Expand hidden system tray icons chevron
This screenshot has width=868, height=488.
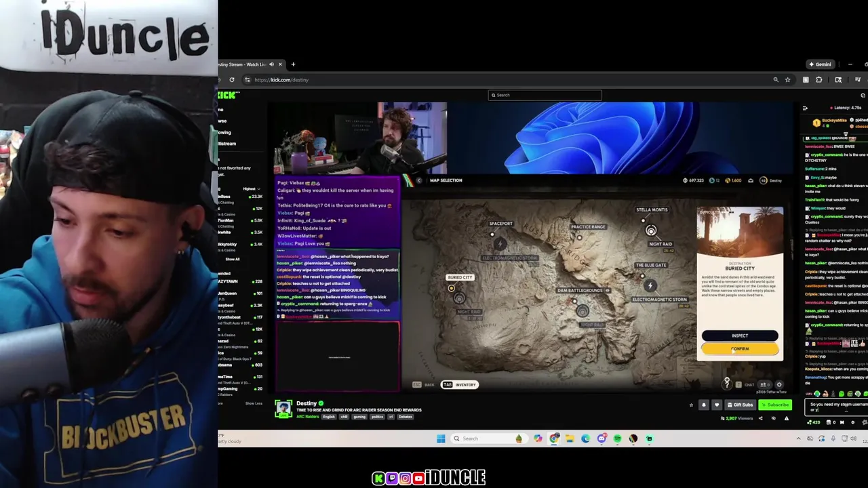click(x=798, y=439)
